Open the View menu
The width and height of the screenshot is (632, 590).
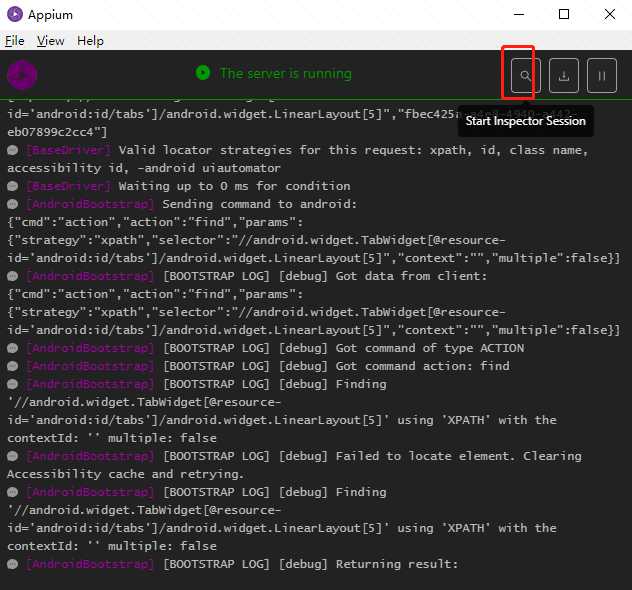tap(50, 41)
